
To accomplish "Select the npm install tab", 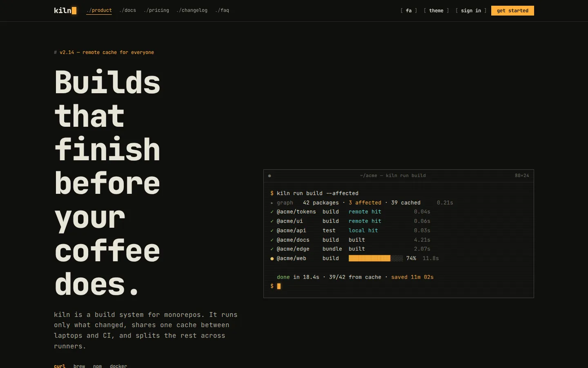I will 97,366.
